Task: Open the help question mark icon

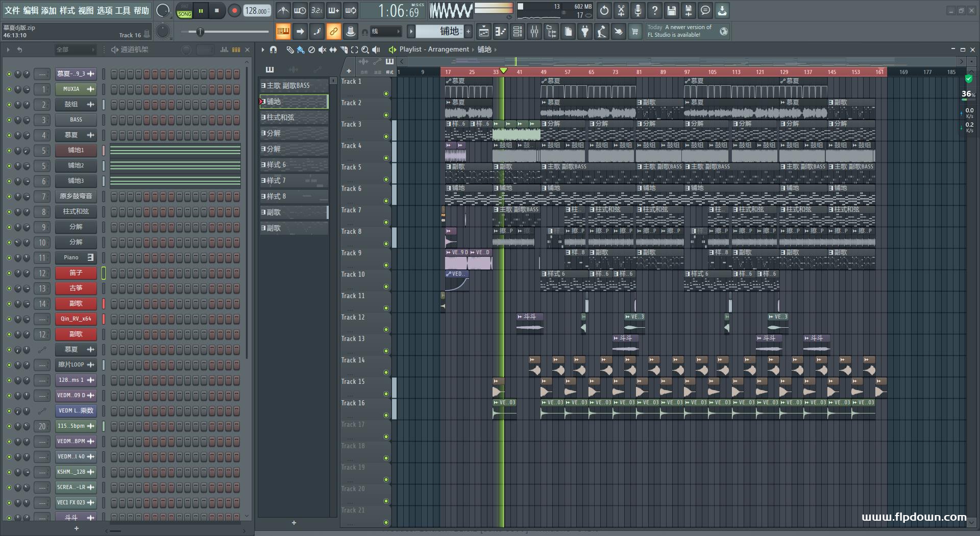Action: 655,10
